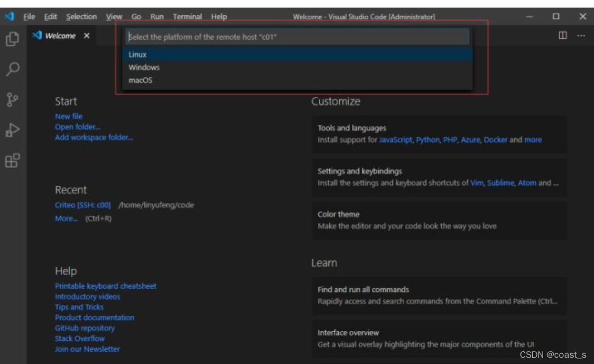The height and width of the screenshot is (364, 594).
Task: Install Sublime keybindings link
Action: (x=501, y=183)
